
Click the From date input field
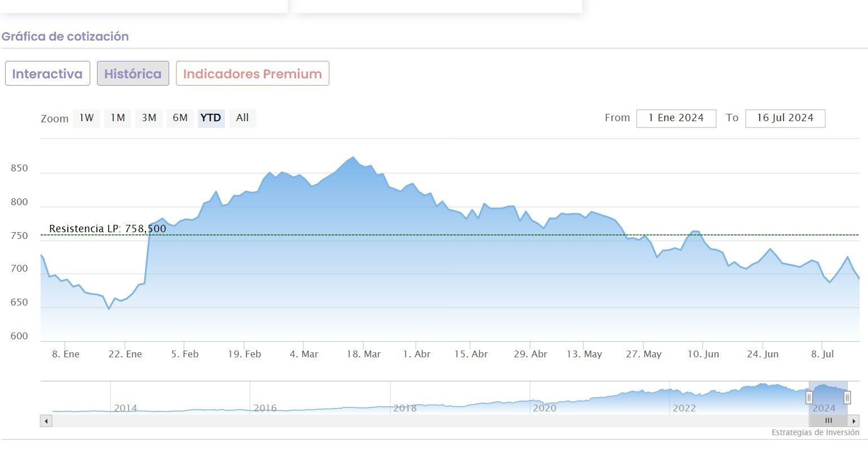(676, 118)
